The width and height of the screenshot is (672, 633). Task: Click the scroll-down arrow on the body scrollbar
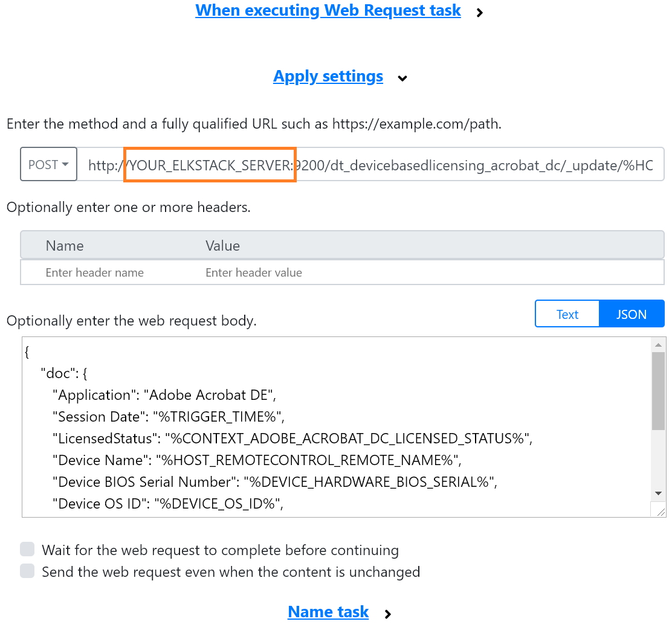pos(659,493)
